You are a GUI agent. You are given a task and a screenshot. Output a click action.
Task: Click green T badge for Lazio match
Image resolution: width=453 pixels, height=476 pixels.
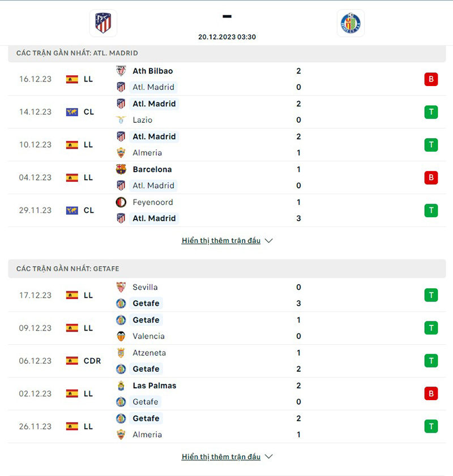click(x=431, y=112)
